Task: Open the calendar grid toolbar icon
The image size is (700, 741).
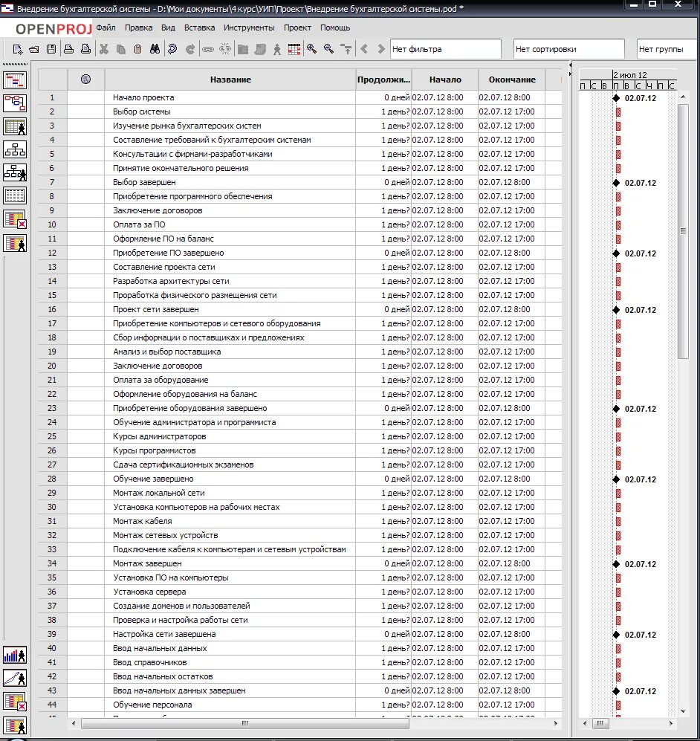Action: click(294, 49)
